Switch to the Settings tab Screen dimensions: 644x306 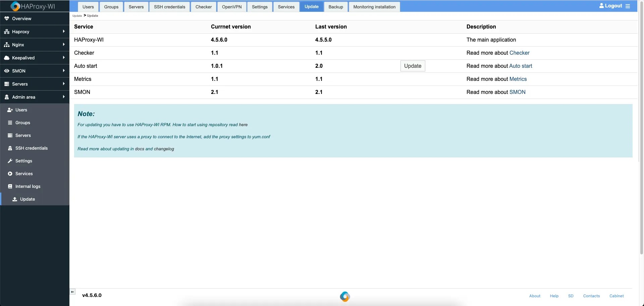[260, 7]
